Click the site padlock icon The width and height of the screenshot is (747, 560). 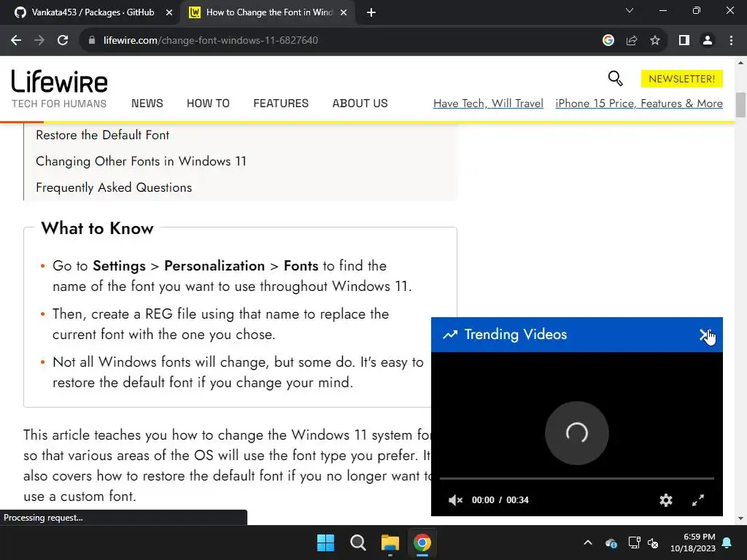[x=92, y=41]
